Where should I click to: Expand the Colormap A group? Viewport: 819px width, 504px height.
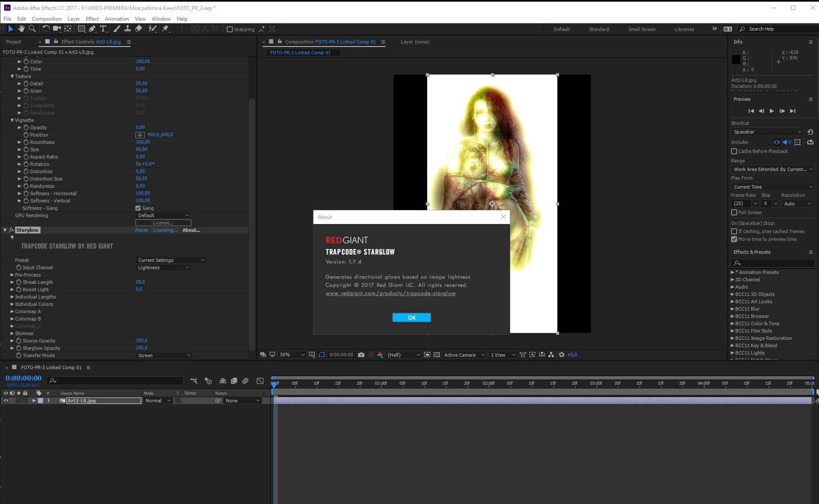point(12,311)
